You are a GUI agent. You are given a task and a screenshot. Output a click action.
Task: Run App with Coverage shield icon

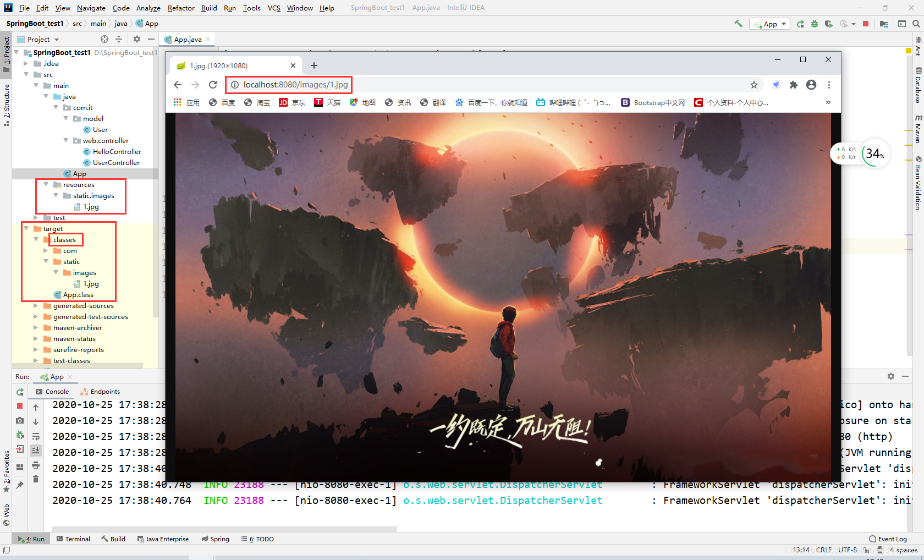pos(828,24)
